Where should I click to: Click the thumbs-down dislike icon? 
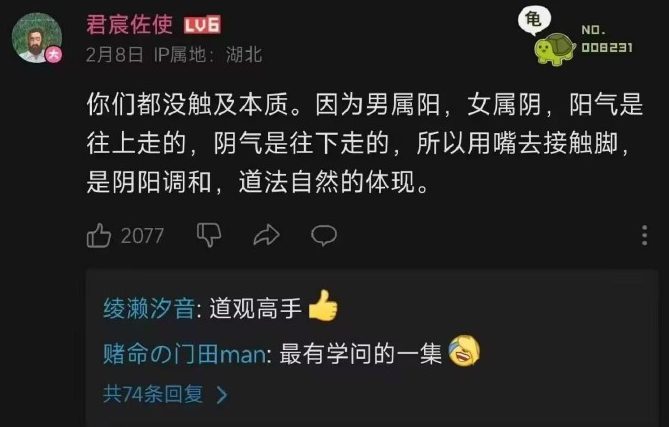209,235
